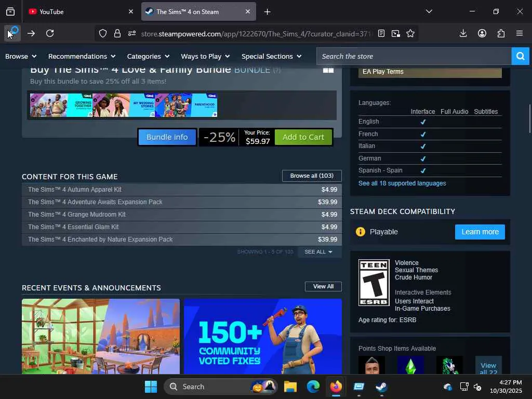Viewport: 532px width, 399px height.
Task: Expand the SEE ALL content dropdown
Action: pyautogui.click(x=320, y=252)
